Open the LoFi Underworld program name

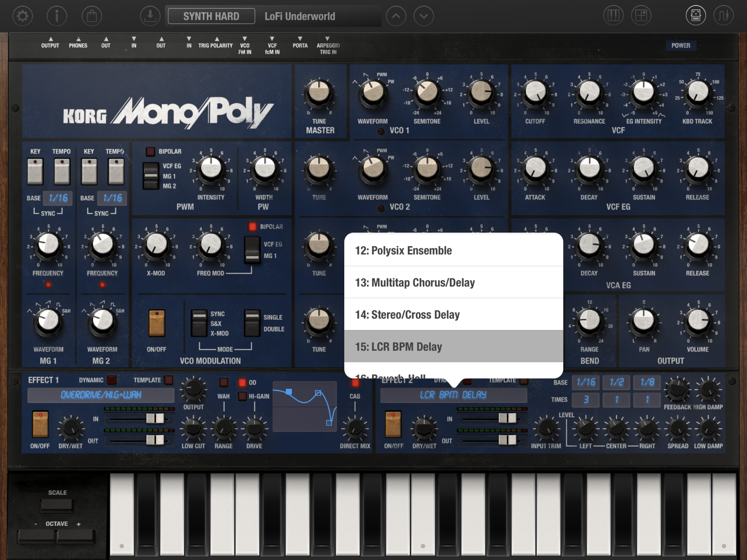click(x=300, y=16)
